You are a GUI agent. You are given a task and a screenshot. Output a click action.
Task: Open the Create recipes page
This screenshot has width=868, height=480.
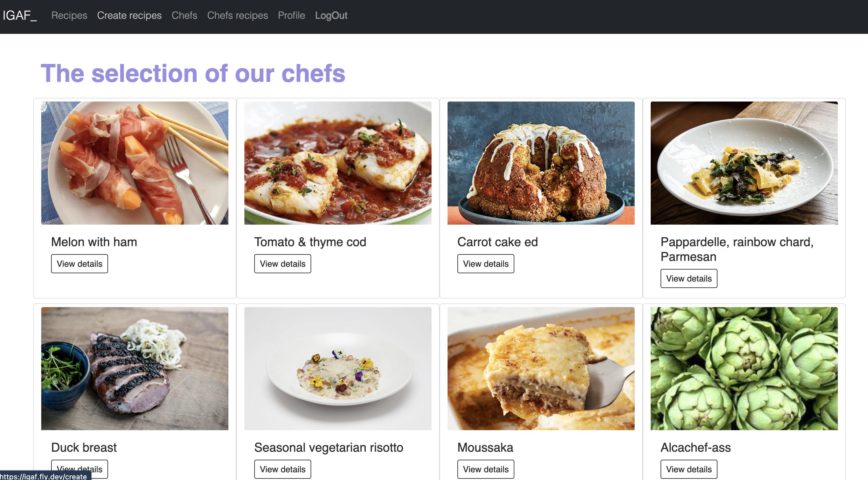click(129, 15)
